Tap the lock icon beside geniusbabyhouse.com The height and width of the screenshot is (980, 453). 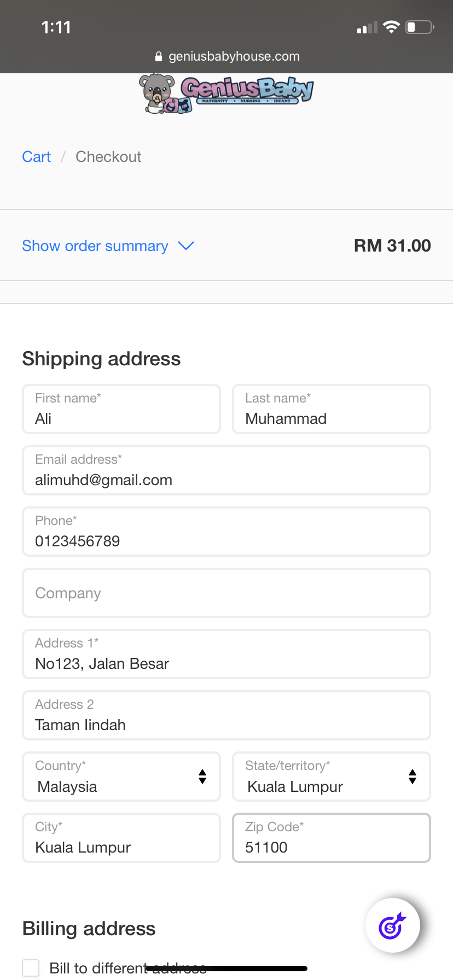click(x=159, y=56)
